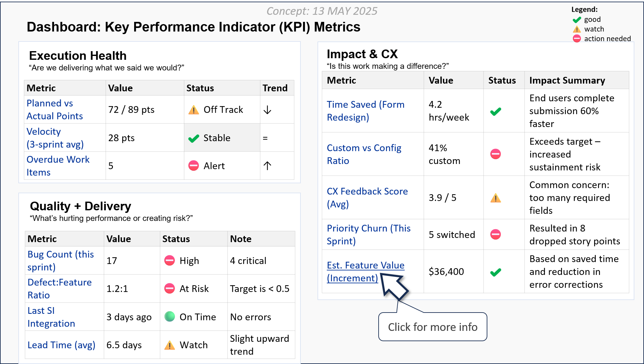The image size is (644, 364).
Task: Click the Impact Summary column header
Action: pyautogui.click(x=567, y=80)
